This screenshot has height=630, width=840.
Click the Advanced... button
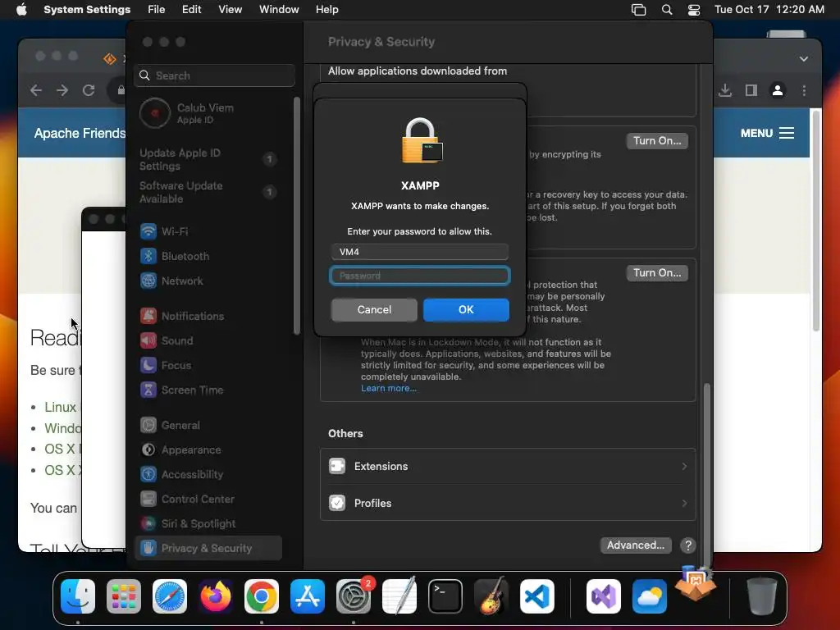pyautogui.click(x=636, y=546)
